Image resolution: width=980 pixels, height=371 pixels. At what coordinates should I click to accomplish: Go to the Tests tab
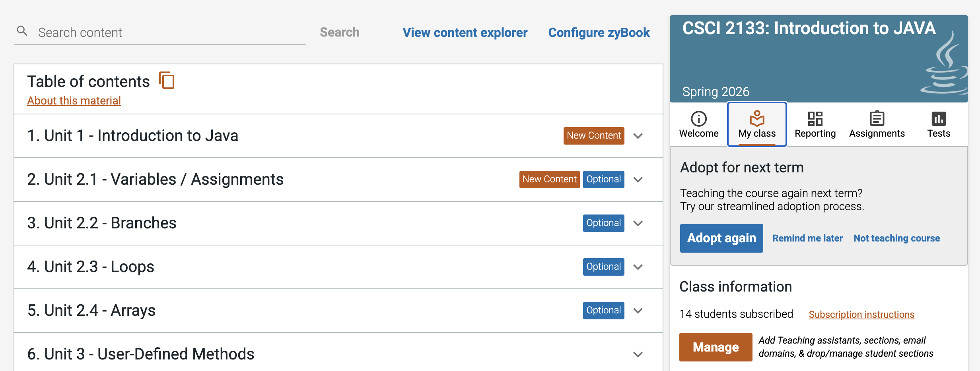click(x=939, y=124)
